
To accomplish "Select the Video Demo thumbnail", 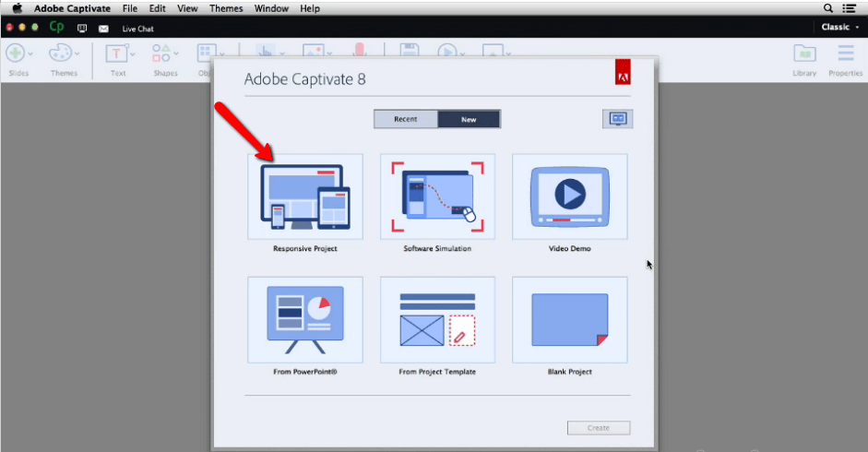I will [x=570, y=196].
